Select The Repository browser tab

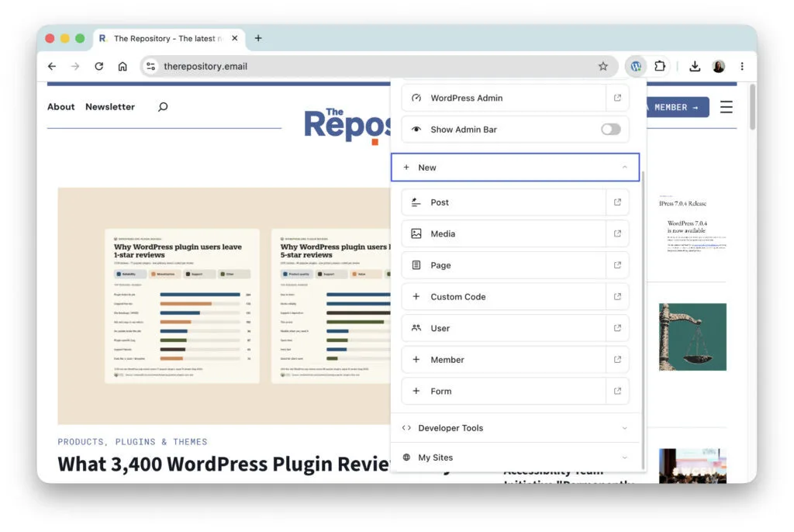click(168, 39)
